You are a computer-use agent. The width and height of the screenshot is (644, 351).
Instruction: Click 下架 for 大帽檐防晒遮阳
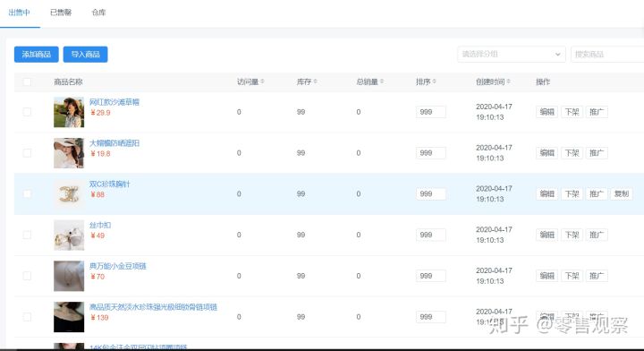(x=572, y=153)
